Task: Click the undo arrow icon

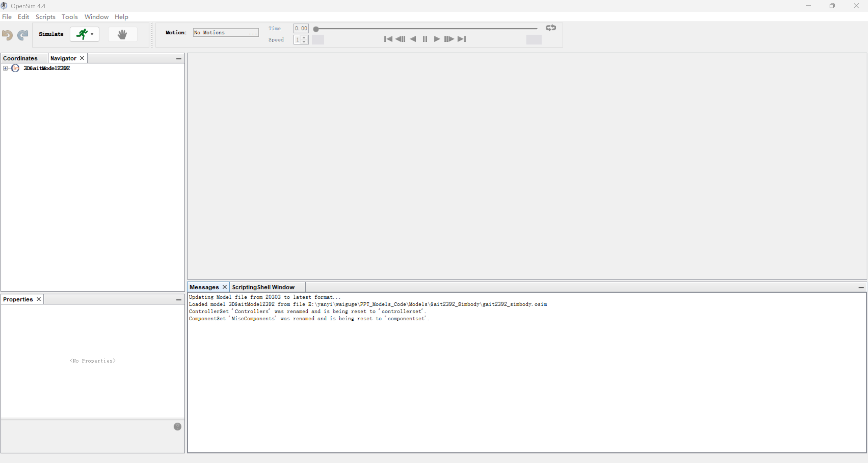Action: [x=7, y=35]
